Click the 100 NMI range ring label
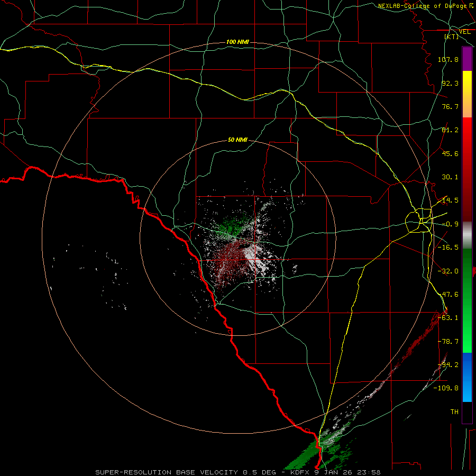 coord(237,42)
